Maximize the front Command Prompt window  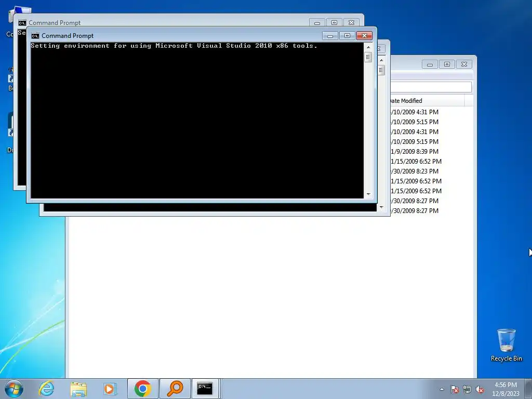347,36
